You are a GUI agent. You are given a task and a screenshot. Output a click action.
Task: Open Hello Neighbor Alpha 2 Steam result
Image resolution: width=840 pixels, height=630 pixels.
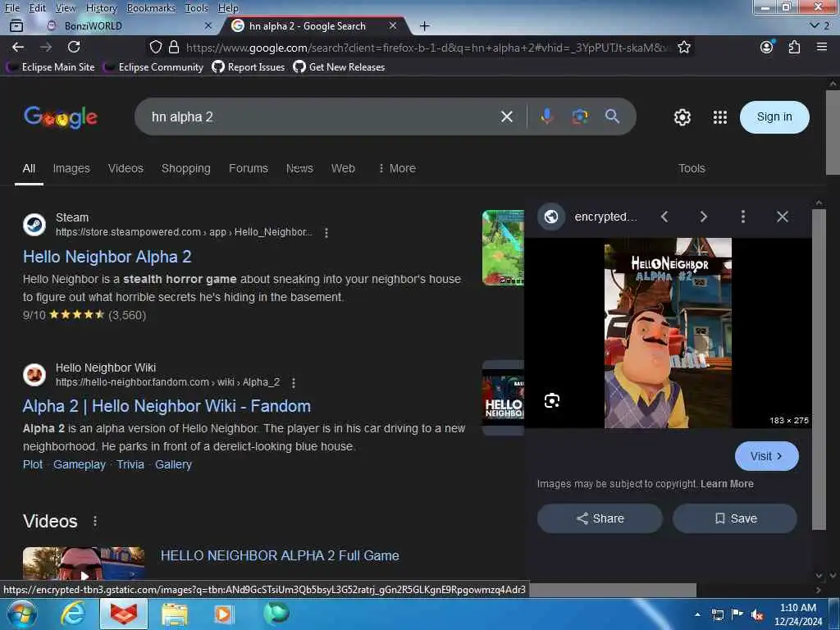[x=107, y=257]
